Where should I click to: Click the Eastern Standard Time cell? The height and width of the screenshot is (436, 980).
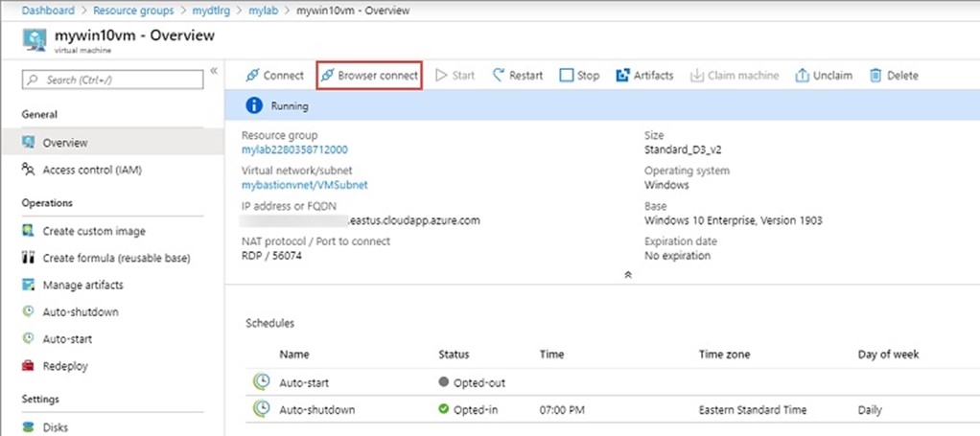pos(753,410)
